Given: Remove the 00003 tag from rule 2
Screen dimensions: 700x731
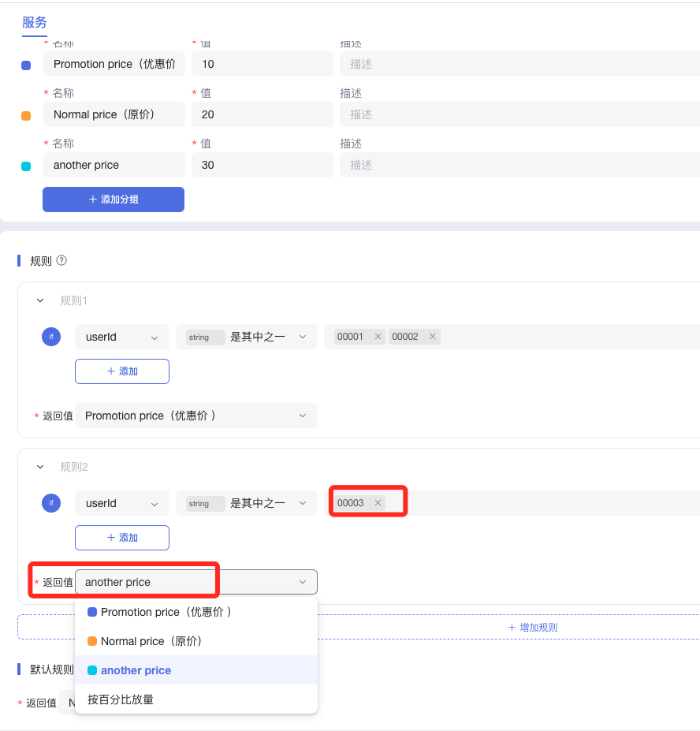Looking at the screenshot, I should [378, 503].
